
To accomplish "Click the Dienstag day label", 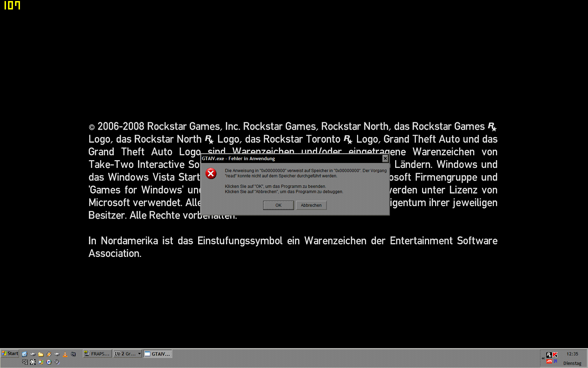I will point(572,363).
